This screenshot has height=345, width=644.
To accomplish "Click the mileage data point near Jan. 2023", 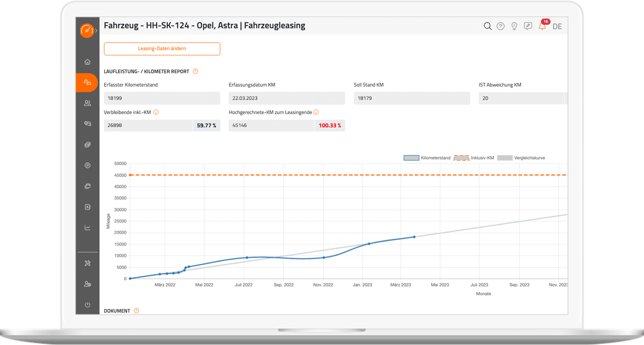I will [x=369, y=244].
